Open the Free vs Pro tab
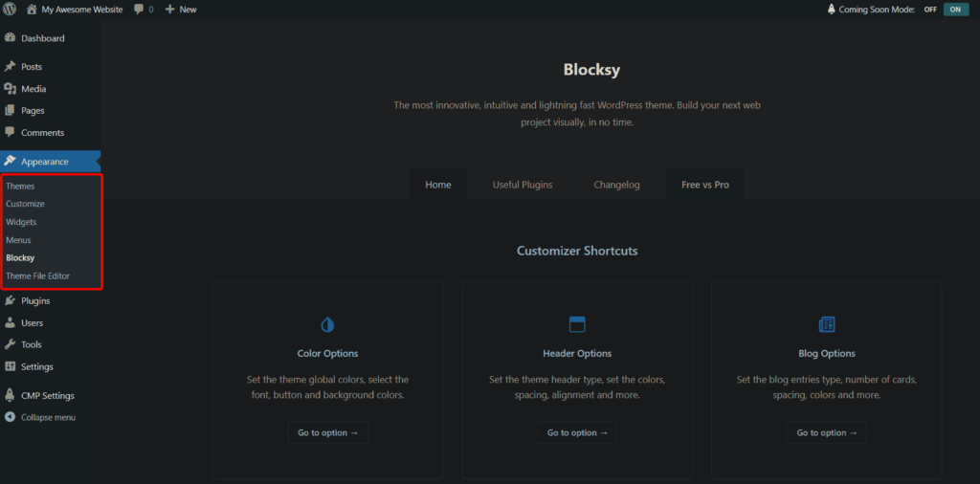The image size is (980, 484). 705,185
